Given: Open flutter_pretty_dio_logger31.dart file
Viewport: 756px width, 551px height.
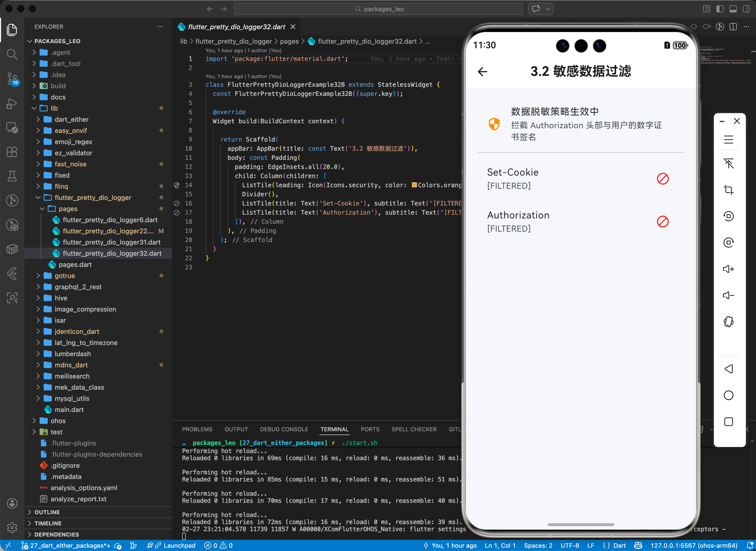Looking at the screenshot, I should (111, 242).
